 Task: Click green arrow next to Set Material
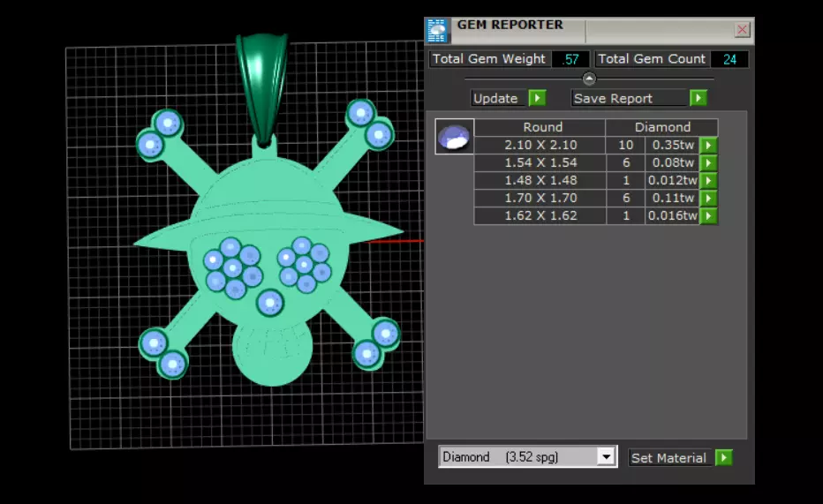[x=724, y=458]
